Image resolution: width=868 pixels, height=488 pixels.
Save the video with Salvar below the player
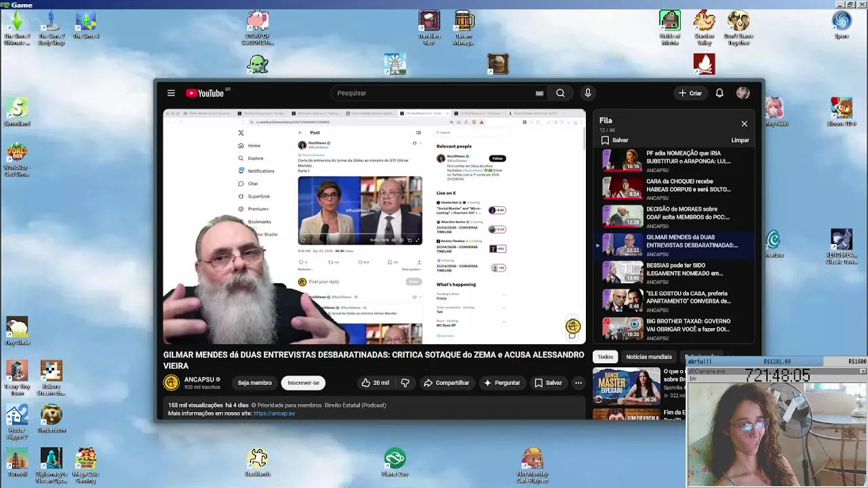[x=548, y=383]
